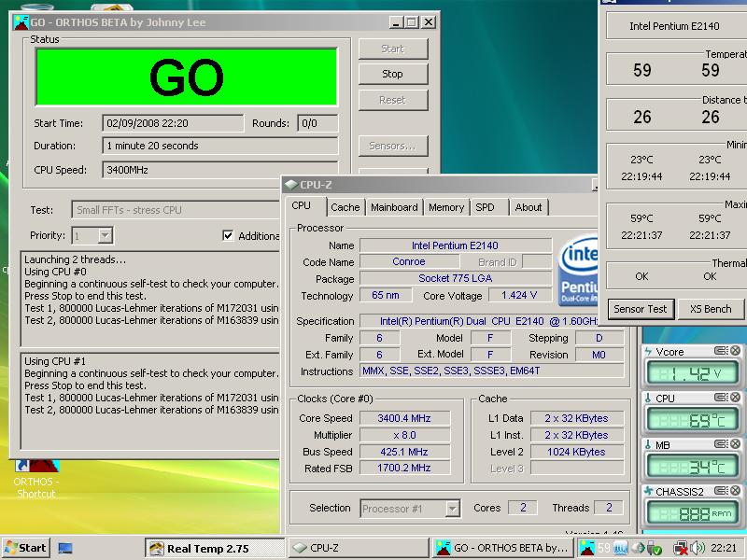Click the Core Speed value 3400.4 MHz

click(404, 418)
